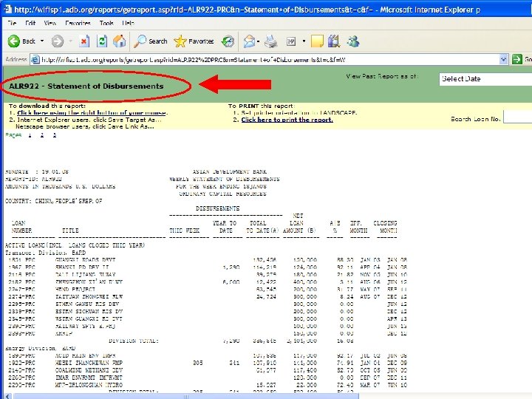Go to report page 3 link
The image size is (532, 399).
click(54, 135)
